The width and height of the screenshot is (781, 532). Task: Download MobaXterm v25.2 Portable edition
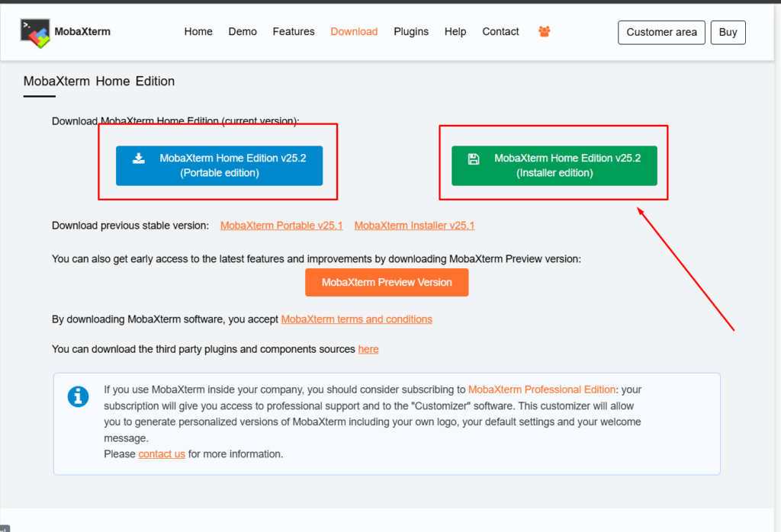(x=219, y=165)
